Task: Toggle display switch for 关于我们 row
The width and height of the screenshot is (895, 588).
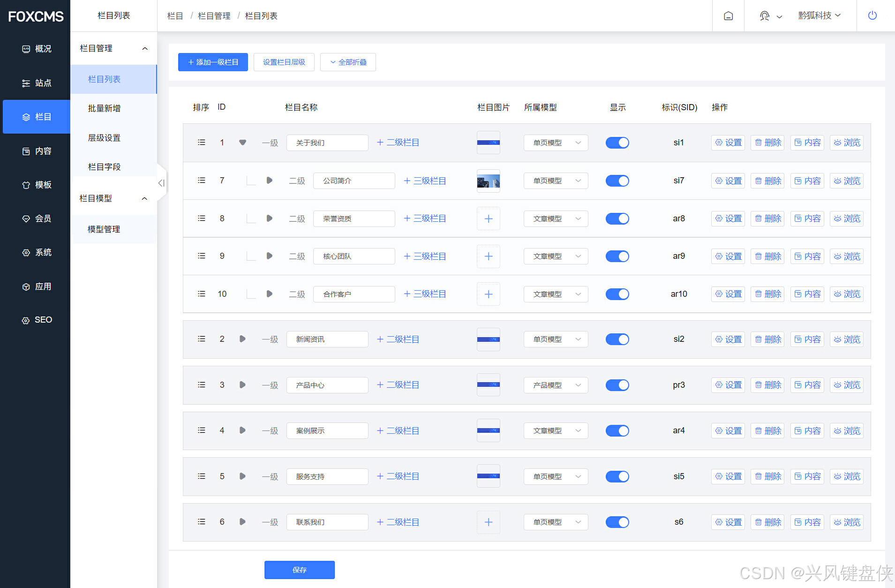Action: [617, 143]
